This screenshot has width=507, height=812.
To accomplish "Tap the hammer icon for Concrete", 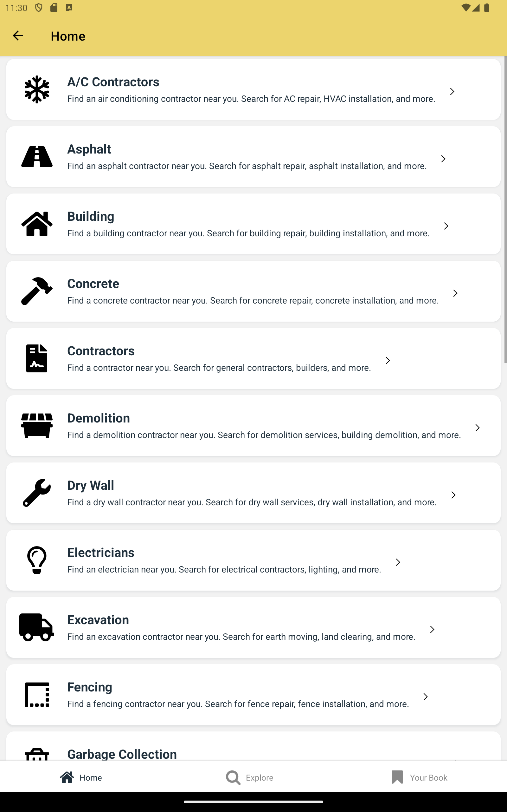I will [x=37, y=291].
